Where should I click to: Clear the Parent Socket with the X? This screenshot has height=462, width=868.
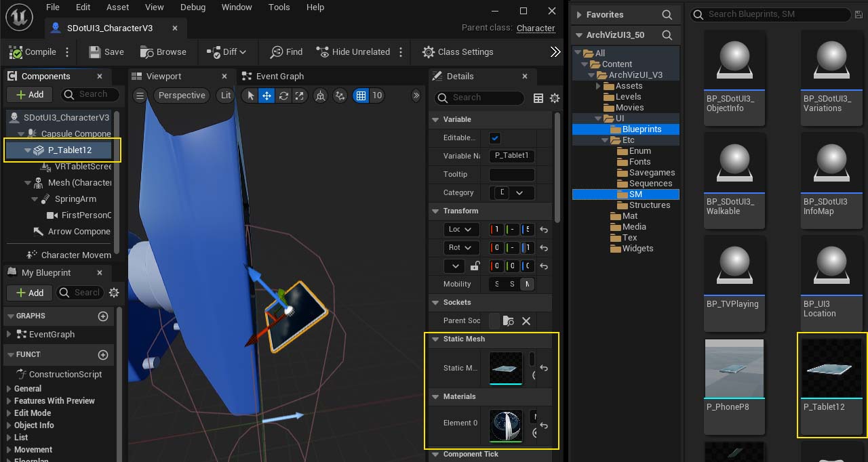tap(526, 321)
